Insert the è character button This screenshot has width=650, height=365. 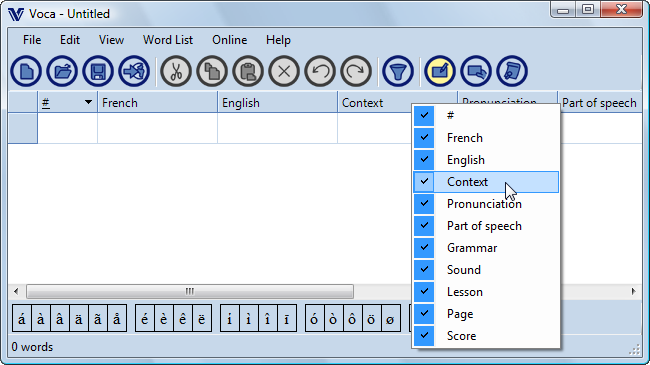pos(164,318)
